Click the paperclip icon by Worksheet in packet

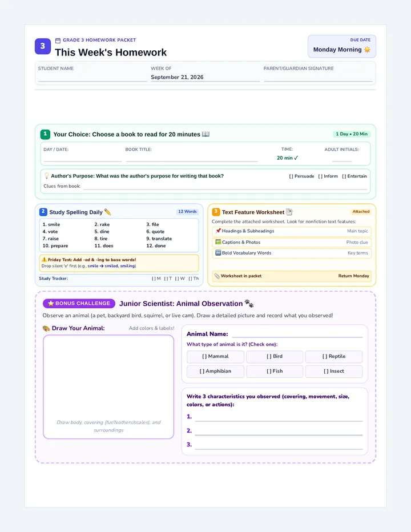click(x=217, y=276)
